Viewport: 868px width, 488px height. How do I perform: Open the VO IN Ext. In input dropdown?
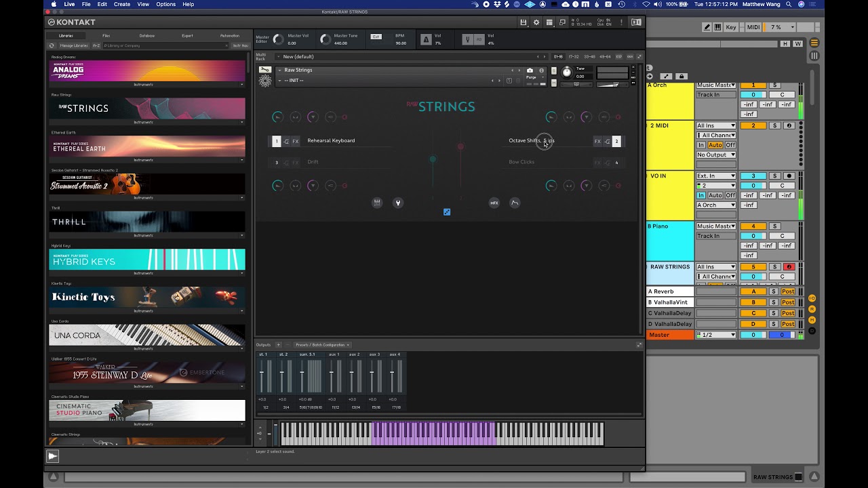(x=716, y=176)
